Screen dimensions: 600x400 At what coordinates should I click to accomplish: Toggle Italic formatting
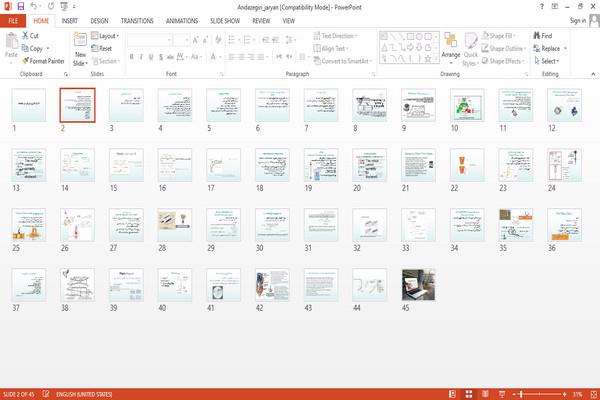pyautogui.click(x=141, y=57)
